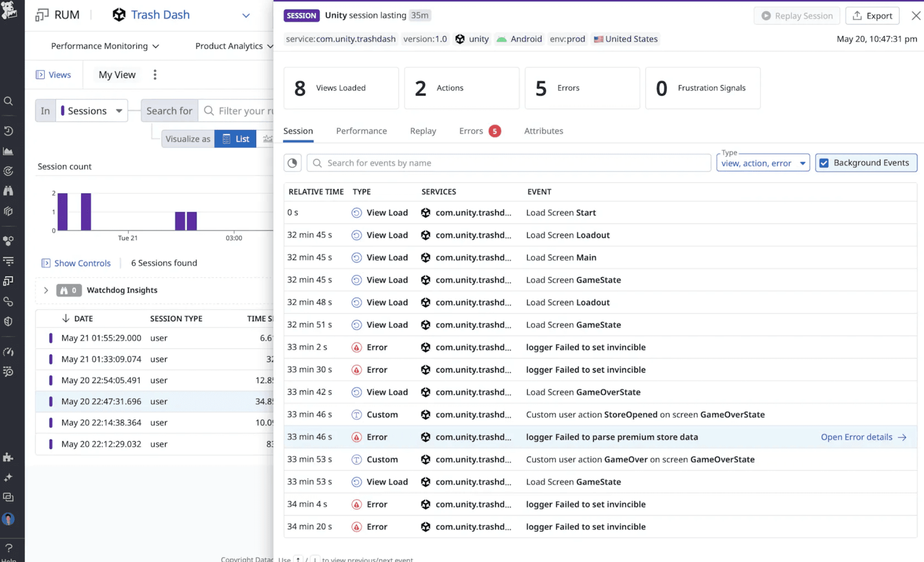
Task: Click the recent history icon in sidebar
Action: coord(8,131)
